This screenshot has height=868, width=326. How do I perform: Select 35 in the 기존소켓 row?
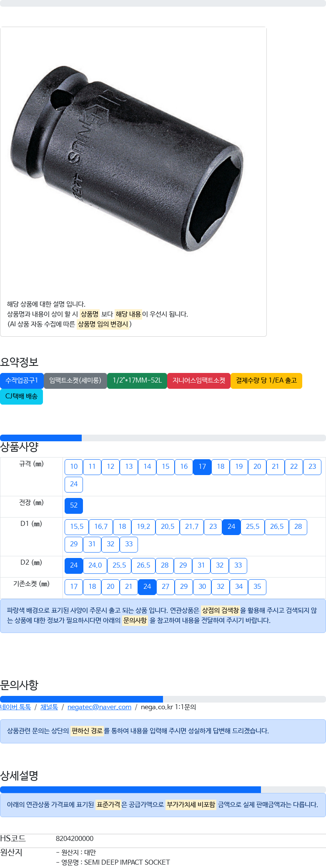coord(257,587)
